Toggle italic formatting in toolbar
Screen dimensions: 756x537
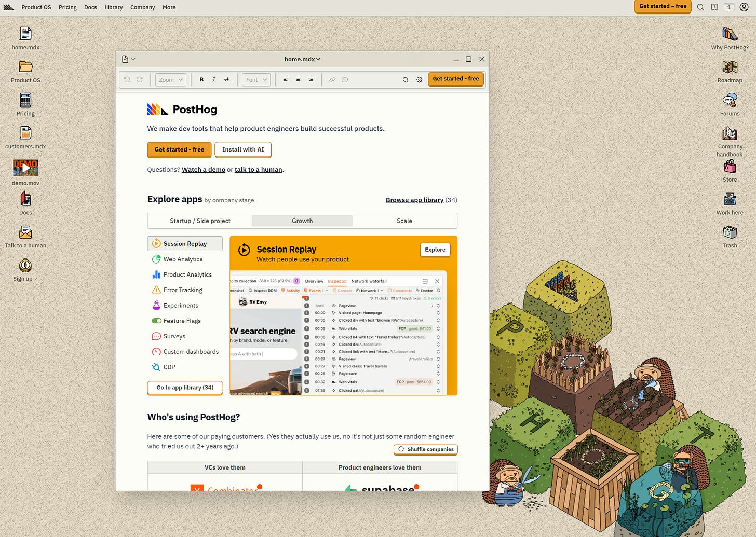pos(214,79)
